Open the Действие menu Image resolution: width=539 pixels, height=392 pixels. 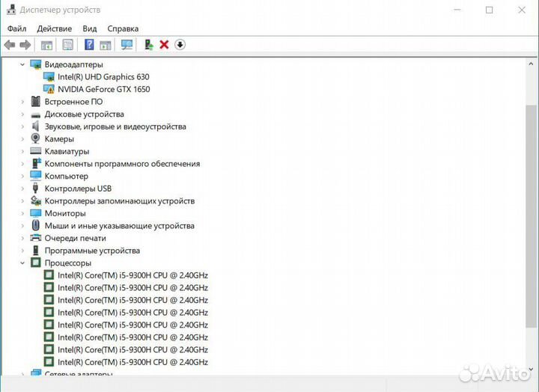[x=54, y=28]
